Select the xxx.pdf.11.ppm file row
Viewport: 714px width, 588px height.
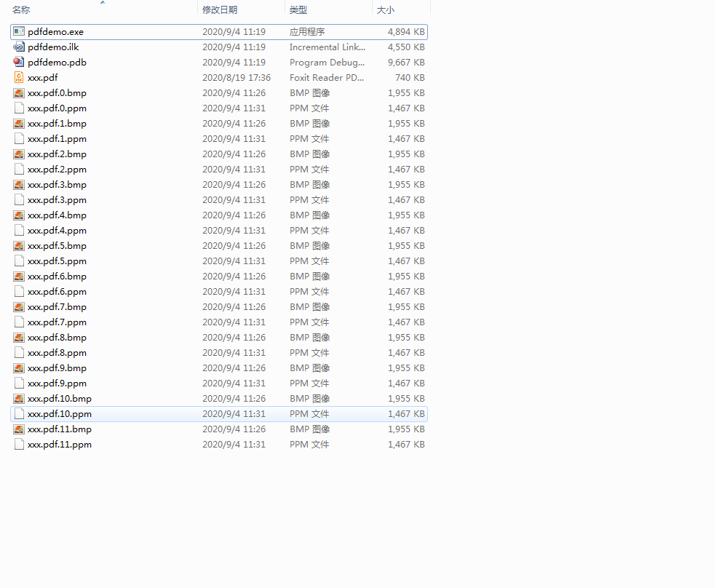tap(219, 445)
